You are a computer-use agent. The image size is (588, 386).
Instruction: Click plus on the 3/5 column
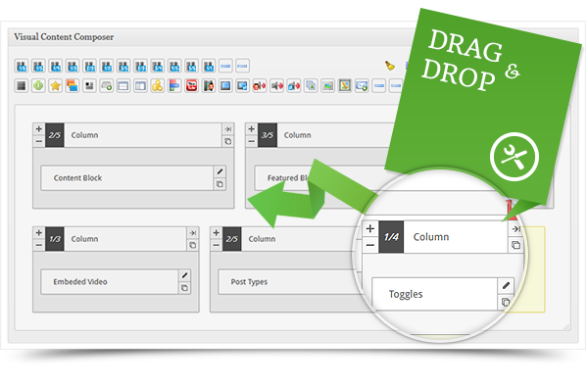251,129
